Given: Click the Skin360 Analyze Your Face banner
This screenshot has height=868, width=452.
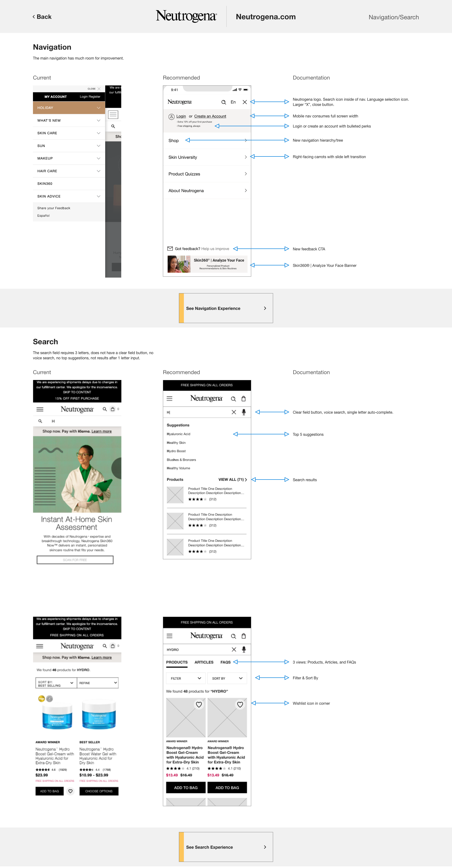Looking at the screenshot, I should (x=207, y=264).
